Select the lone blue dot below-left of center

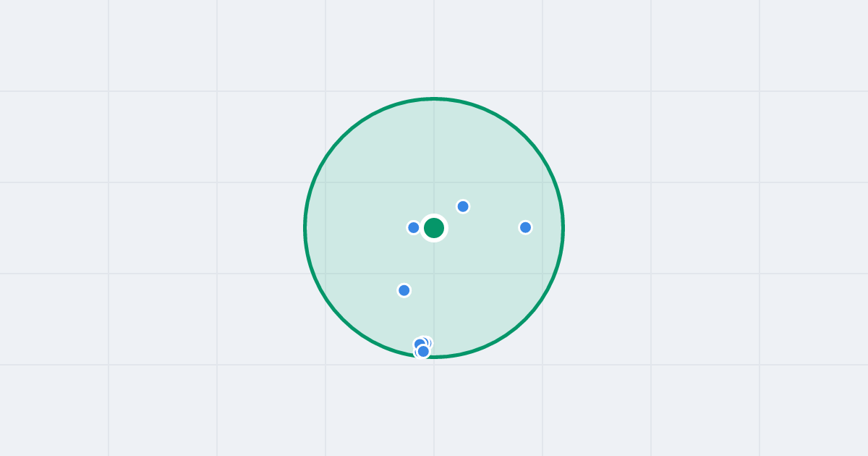point(404,290)
